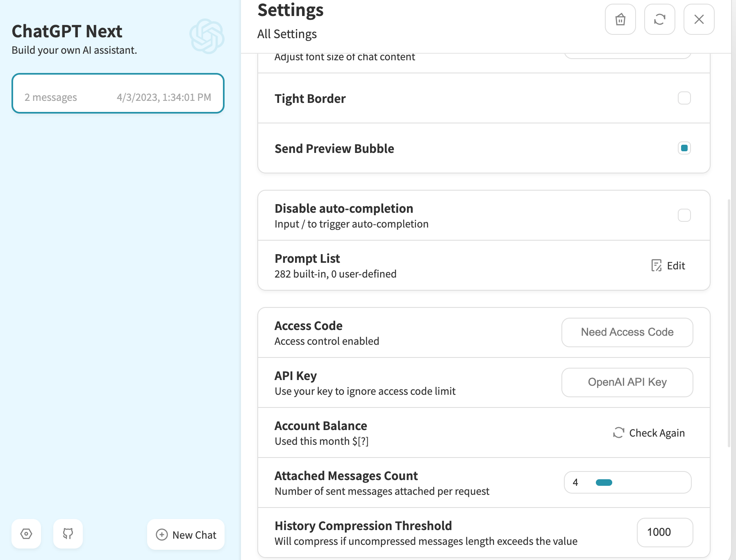736x560 pixels.
Task: Click the Access Code input field
Action: (627, 332)
